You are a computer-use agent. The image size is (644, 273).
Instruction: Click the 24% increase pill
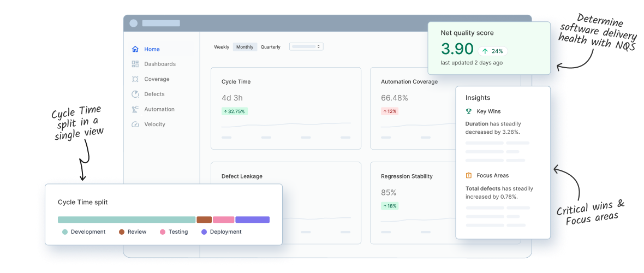(493, 51)
